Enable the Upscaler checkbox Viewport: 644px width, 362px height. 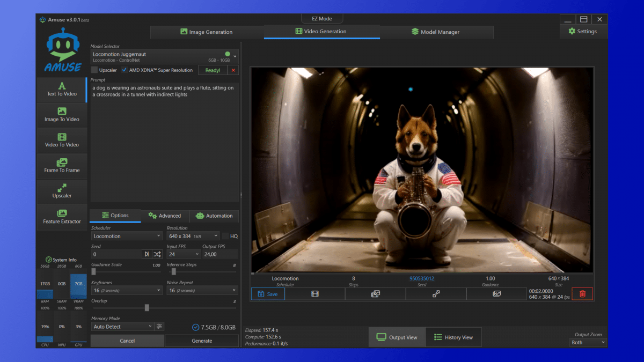coord(94,70)
